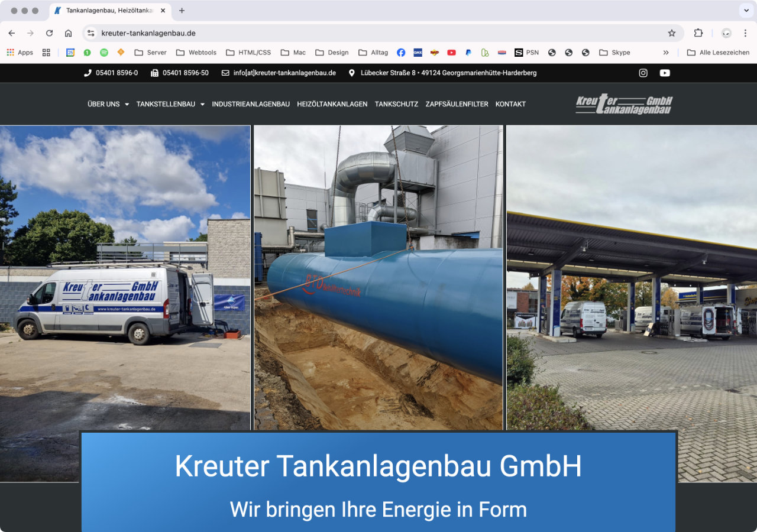Open the Webtools bookmark folder
757x532 pixels.
197,53
